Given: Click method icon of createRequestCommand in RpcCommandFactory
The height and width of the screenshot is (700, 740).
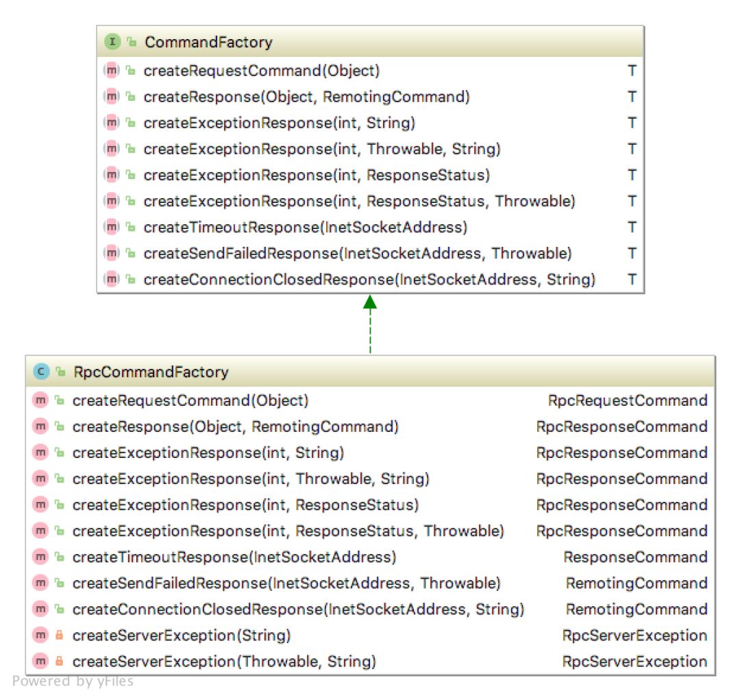Looking at the screenshot, I should pos(40,400).
